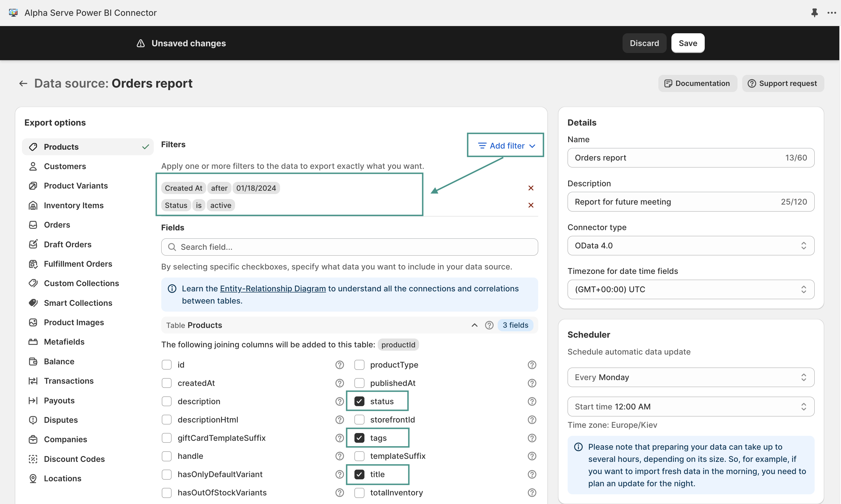The width and height of the screenshot is (841, 504).
Task: Select Draft Orders in Export options list
Action: 67,245
